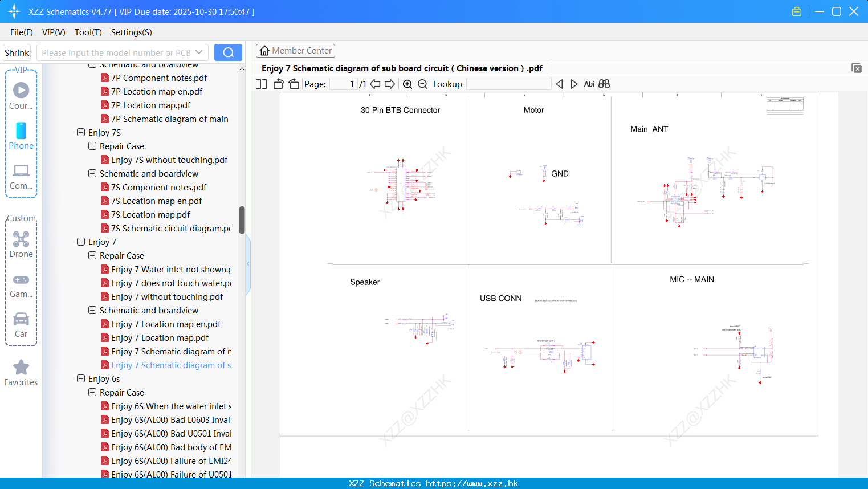Screen dimensions: 868x489
Task: Open Enjoy 6S(AL00) Bad L0603 file
Action: tap(172, 419)
